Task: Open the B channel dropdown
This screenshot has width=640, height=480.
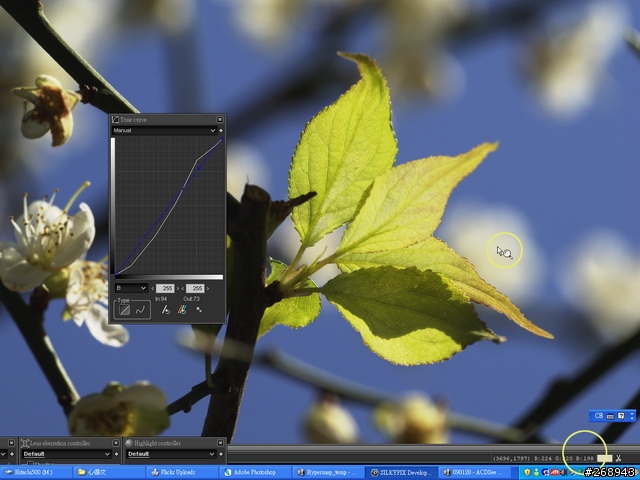Action: point(131,288)
